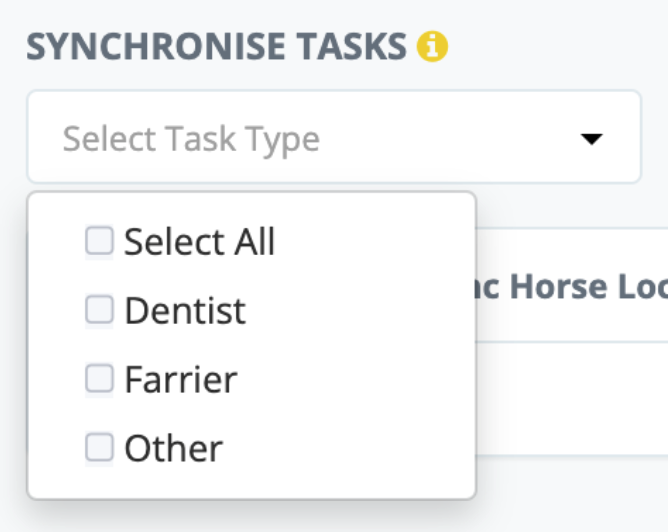Tick the Select All checkbox
Viewport: 672px width, 532px height.
(x=99, y=241)
